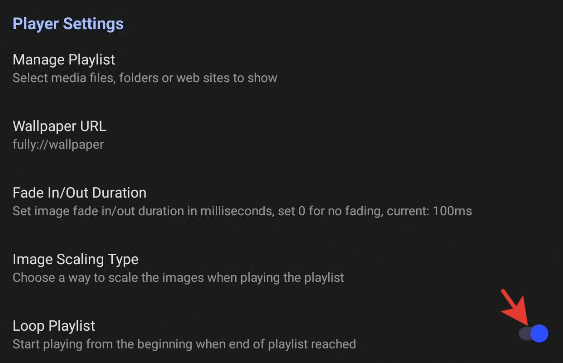Click the 'Wallpaper URL' title text

pos(59,126)
